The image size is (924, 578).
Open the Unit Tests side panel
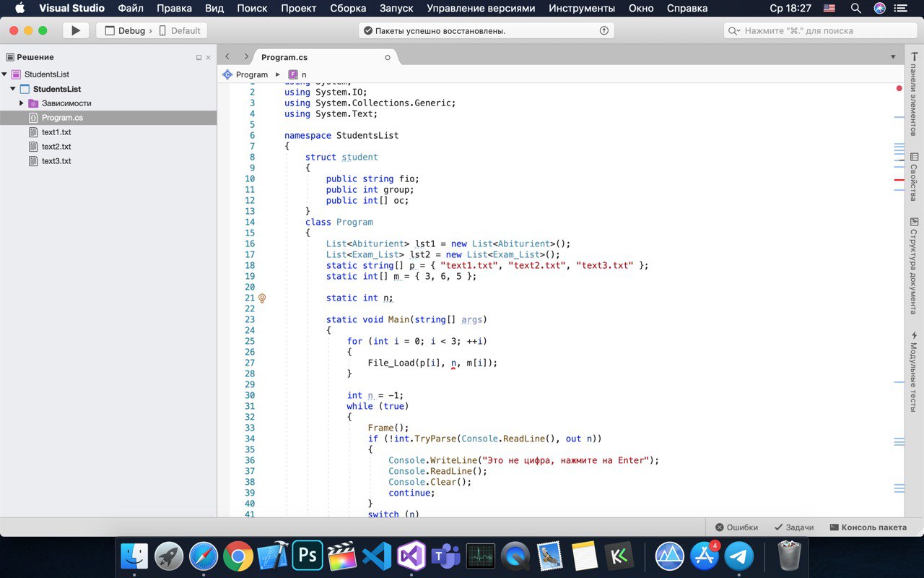click(914, 371)
